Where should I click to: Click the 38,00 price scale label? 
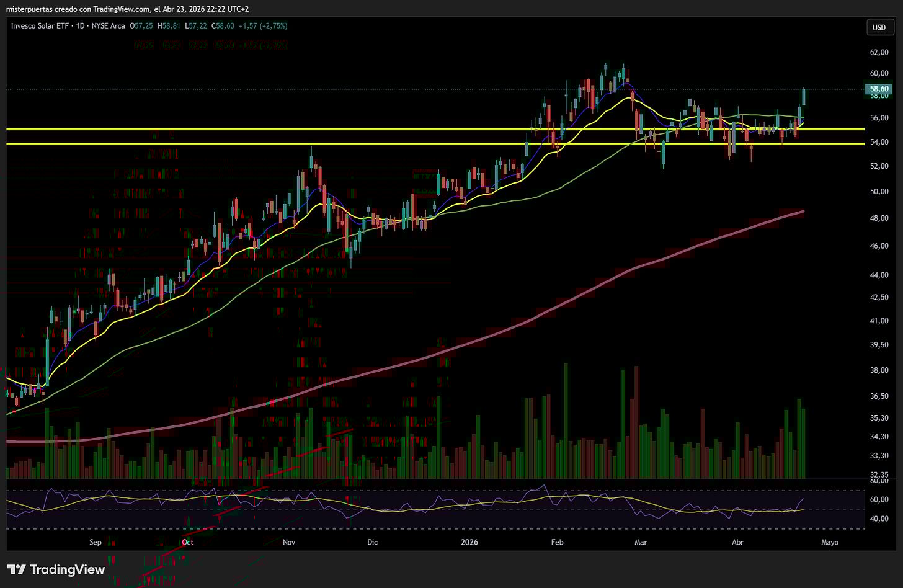879,370
